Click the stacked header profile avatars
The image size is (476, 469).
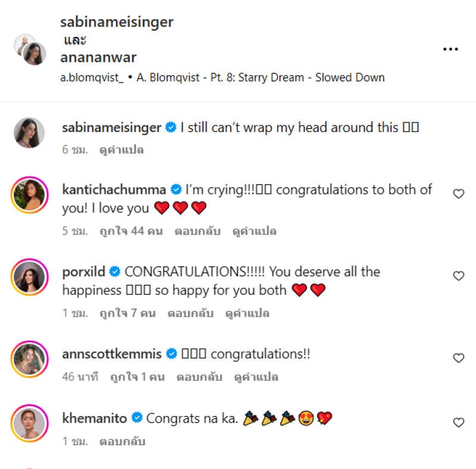point(30,49)
